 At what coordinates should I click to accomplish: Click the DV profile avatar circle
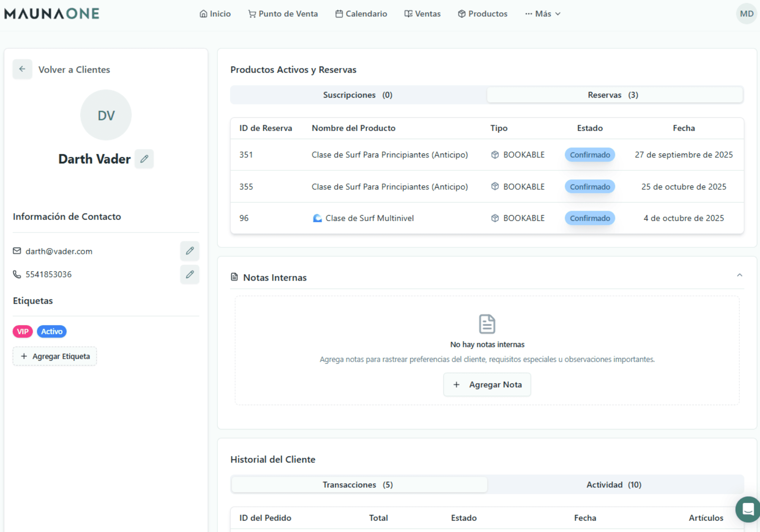[x=106, y=115]
